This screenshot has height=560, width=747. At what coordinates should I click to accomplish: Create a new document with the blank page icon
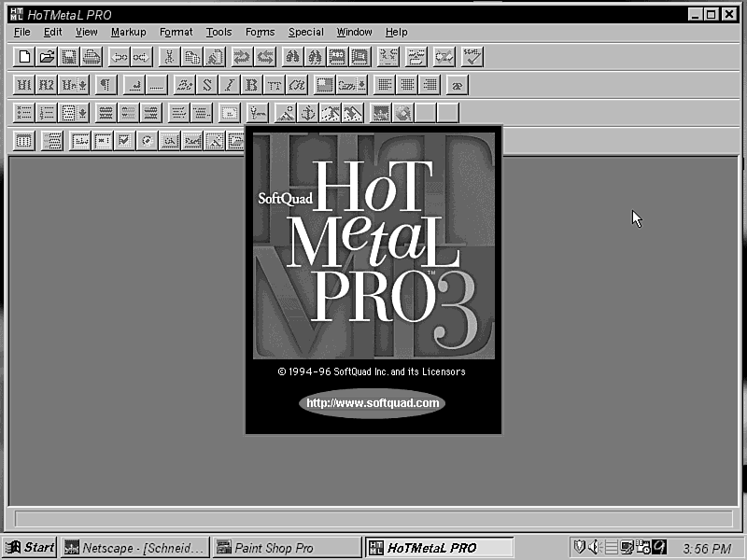pos(24,57)
